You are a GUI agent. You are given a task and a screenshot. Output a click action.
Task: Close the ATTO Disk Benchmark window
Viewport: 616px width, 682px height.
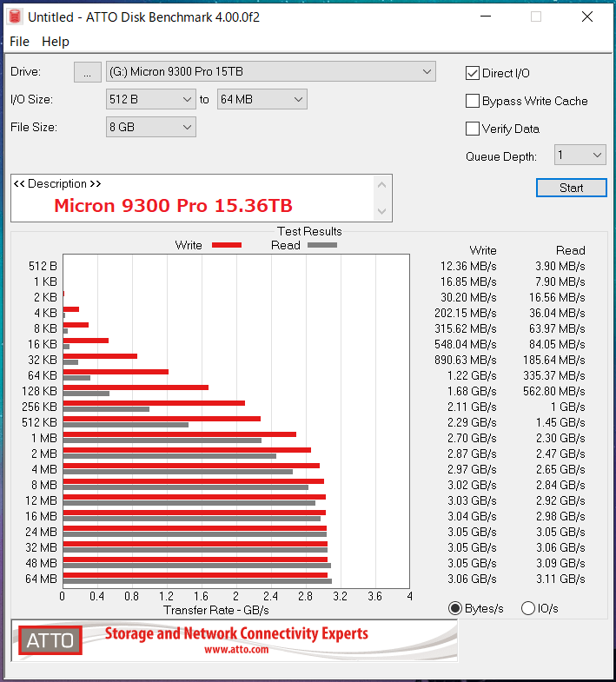pos(587,17)
